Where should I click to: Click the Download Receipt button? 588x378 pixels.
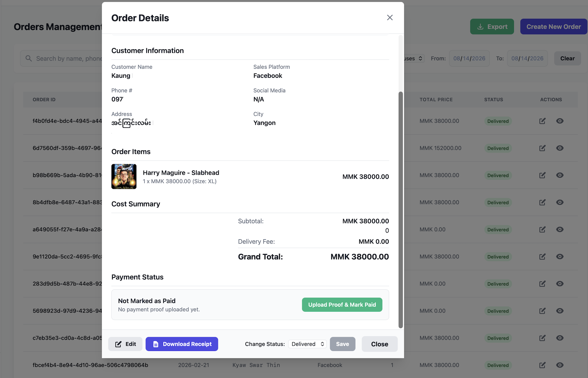pos(182,344)
